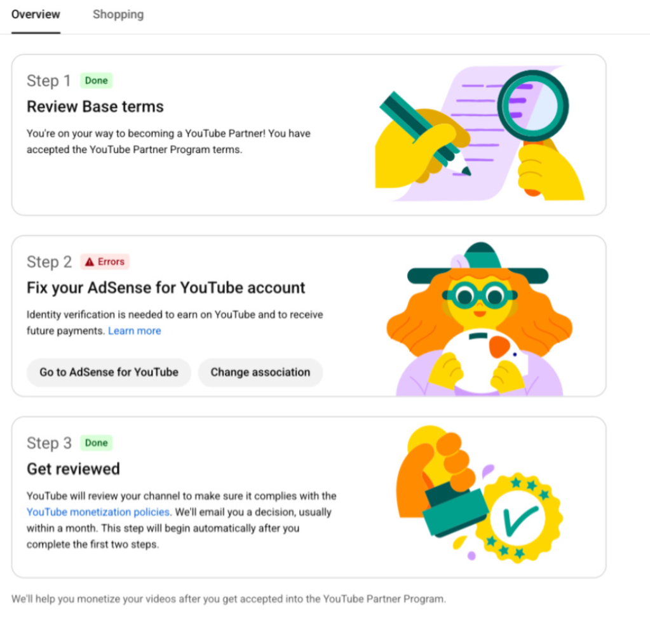650x644 pixels.
Task: Select the Overview tab
Action: [36, 15]
